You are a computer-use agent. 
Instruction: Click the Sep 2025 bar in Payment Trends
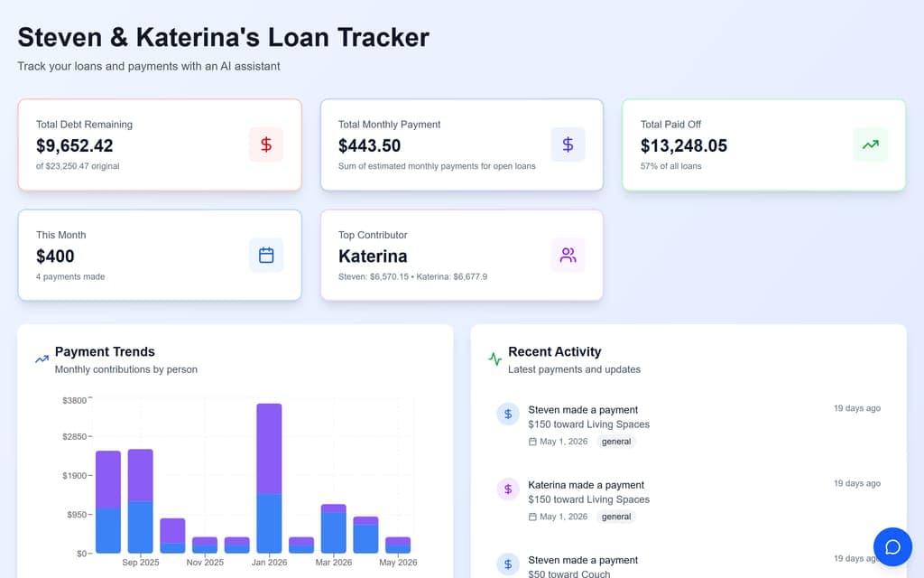pyautogui.click(x=140, y=501)
